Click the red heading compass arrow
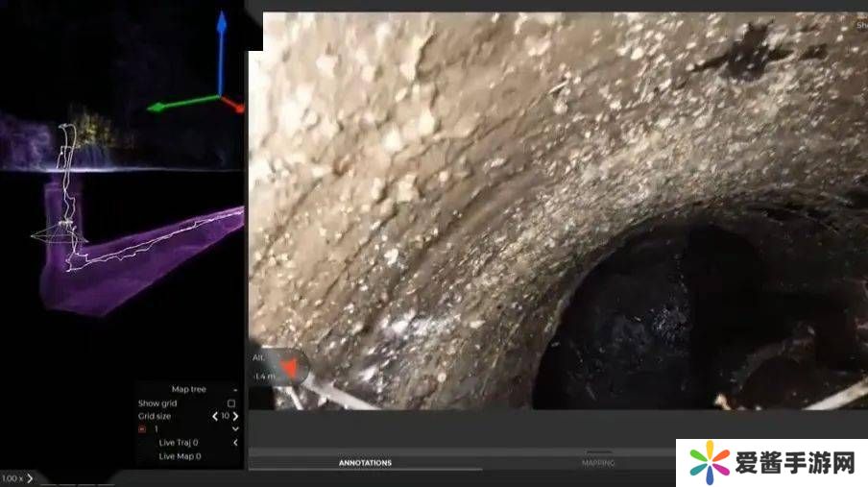The height and width of the screenshot is (487, 868). (x=287, y=367)
